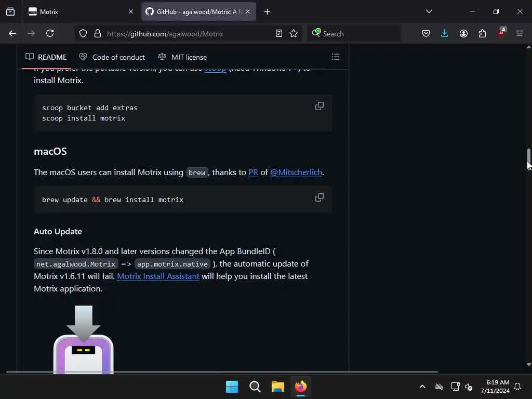The height and width of the screenshot is (399, 532).
Task: Open the MIT license tab
Action: tap(182, 57)
